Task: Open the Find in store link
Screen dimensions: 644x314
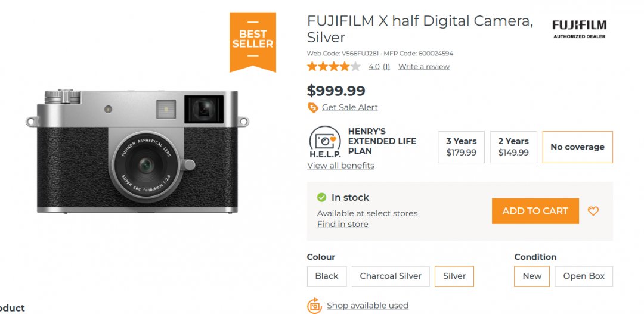Action: point(342,224)
